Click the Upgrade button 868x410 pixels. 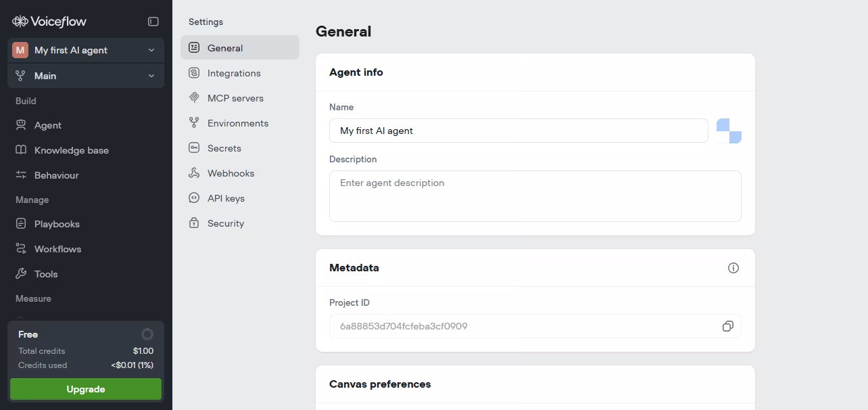pos(86,389)
